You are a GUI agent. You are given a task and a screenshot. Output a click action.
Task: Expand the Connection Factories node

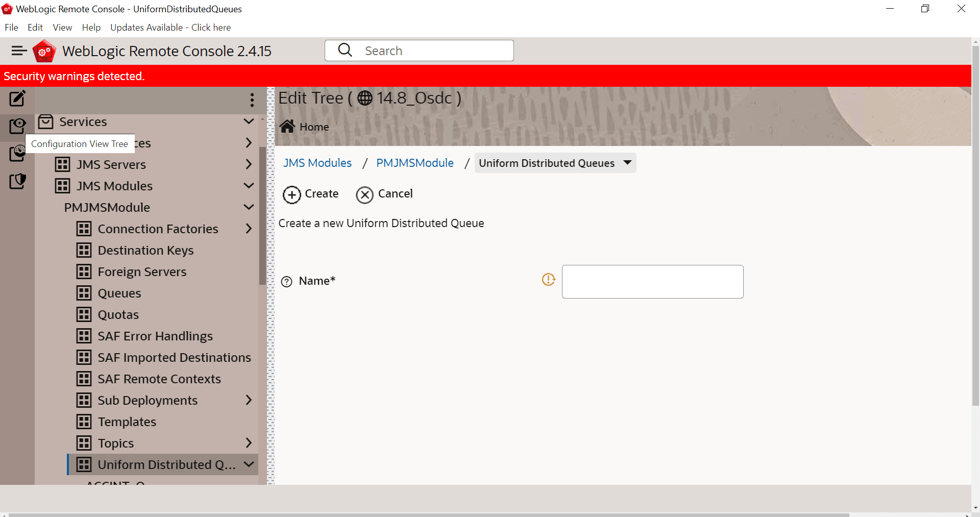click(x=249, y=229)
